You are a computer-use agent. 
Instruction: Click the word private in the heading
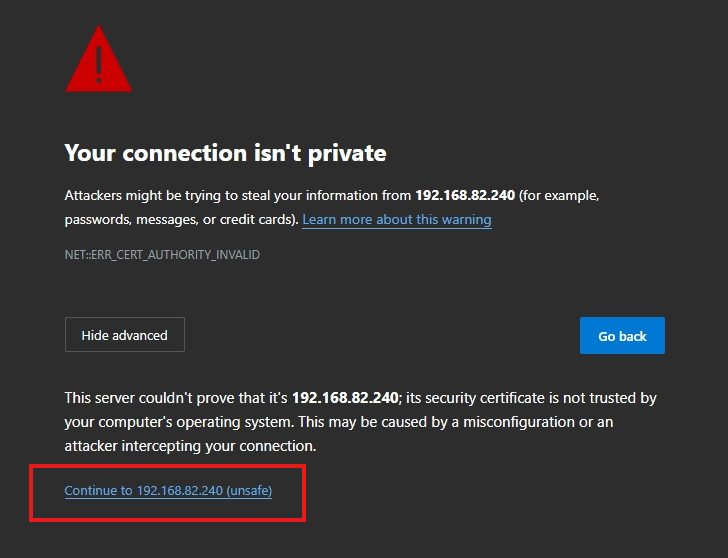[x=347, y=153]
